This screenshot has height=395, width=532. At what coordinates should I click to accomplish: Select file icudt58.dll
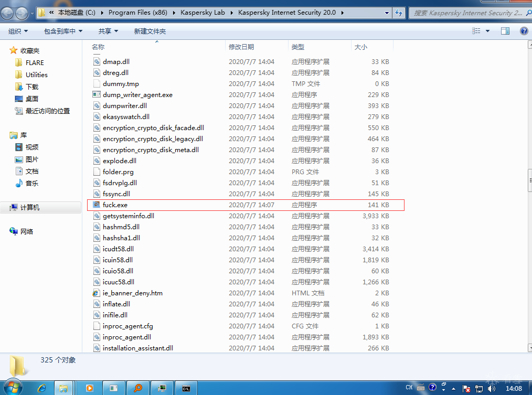point(118,249)
